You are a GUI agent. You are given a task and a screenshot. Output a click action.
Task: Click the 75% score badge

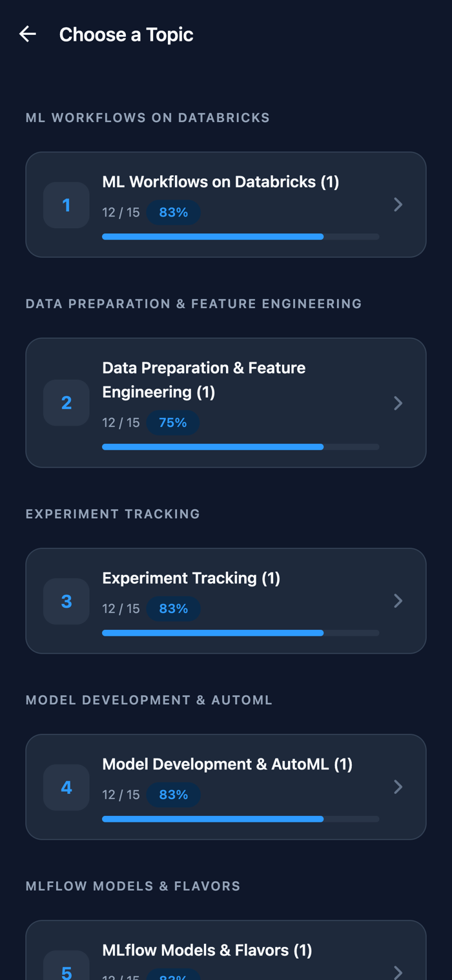[x=173, y=422]
